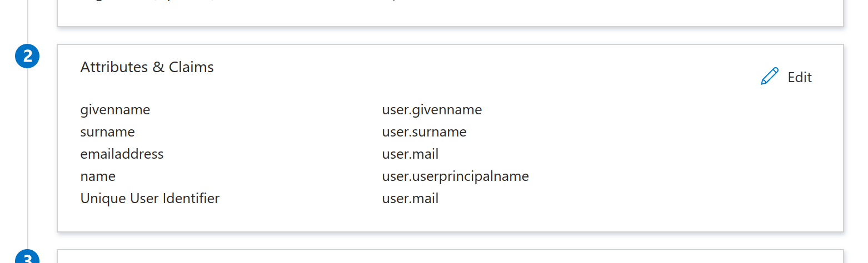Image resolution: width=868 pixels, height=263 pixels.
Task: Select the name claim label
Action: tap(98, 176)
